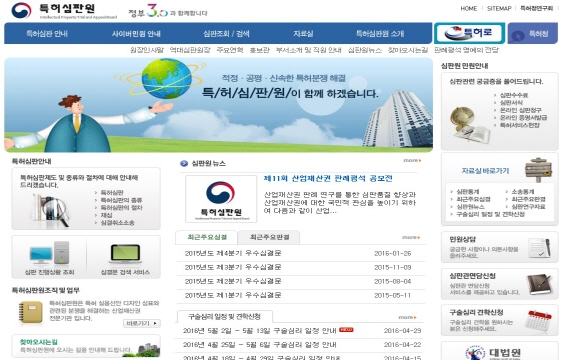This screenshot has width=567, height=360.
Task: Select 심판원뉴스 in the top submenu
Action: (364, 50)
